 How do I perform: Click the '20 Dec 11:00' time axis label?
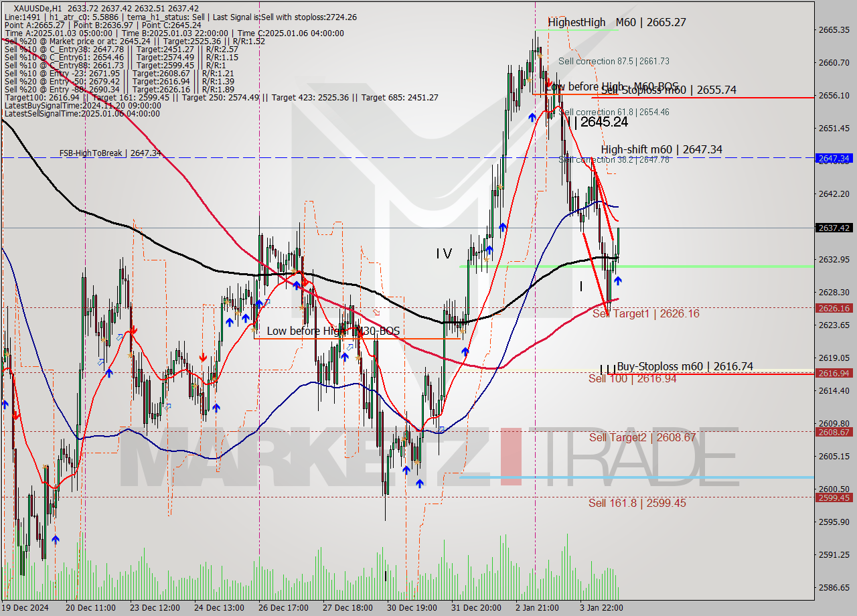90,607
